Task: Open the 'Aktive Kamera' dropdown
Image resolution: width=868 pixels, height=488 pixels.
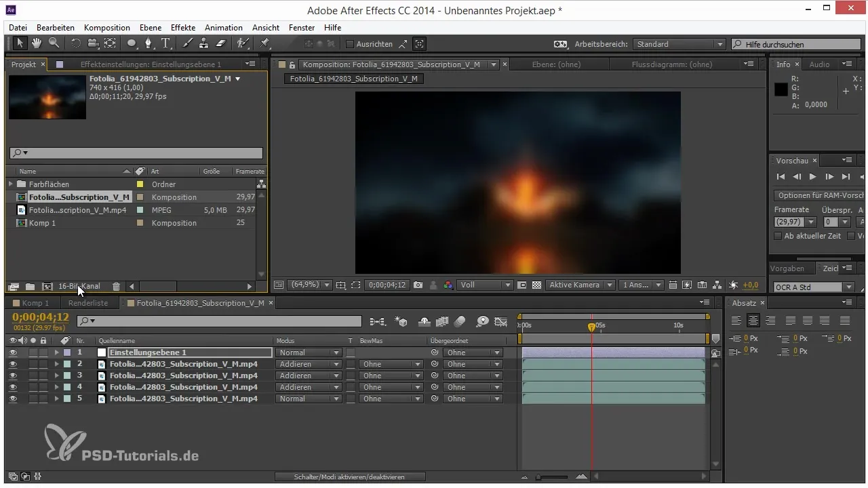Action: pos(581,285)
